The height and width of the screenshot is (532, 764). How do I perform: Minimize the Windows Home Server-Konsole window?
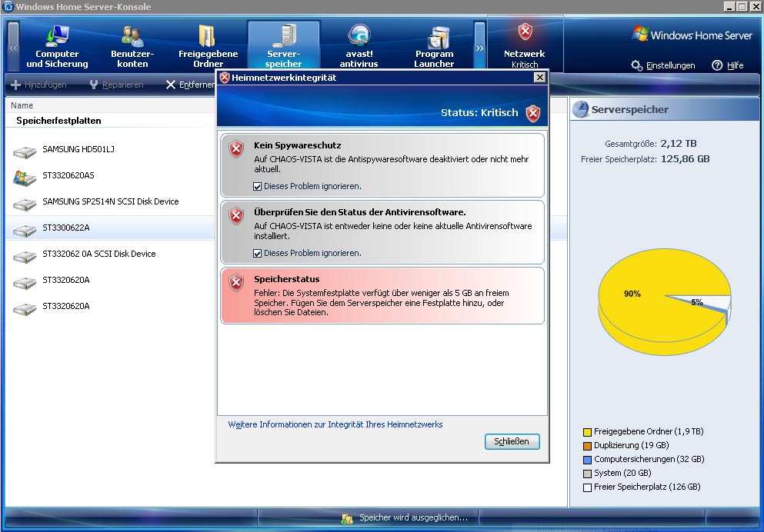(729, 6)
